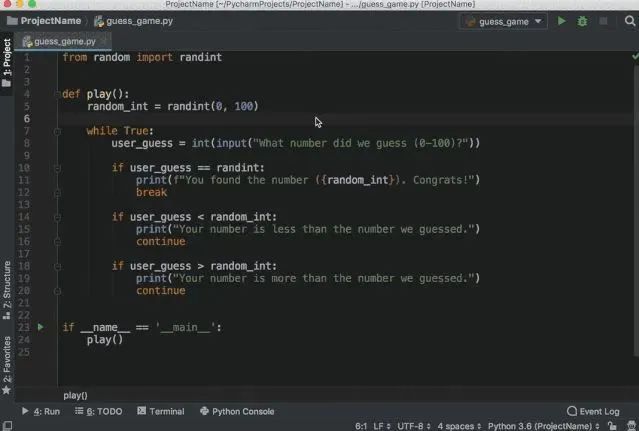639x431 pixels.
Task: Select guess_game.py breadcrumb in navigation bar
Action: 134,21
